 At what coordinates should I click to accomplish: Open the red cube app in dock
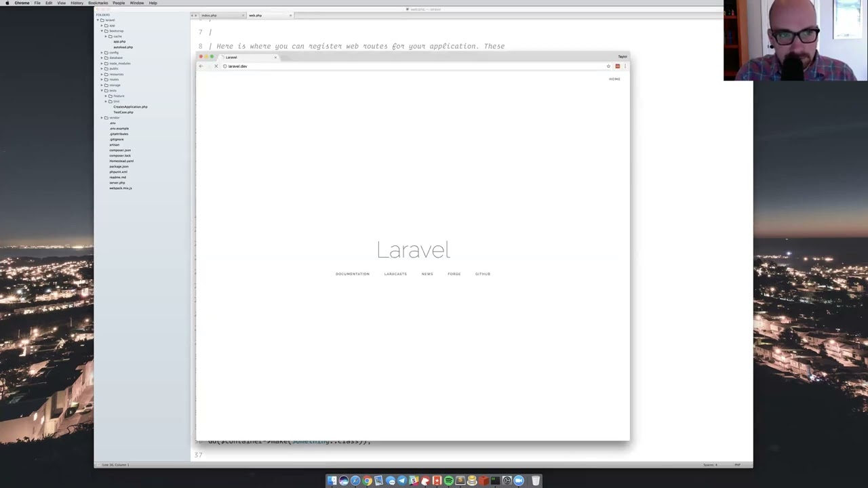click(x=484, y=481)
